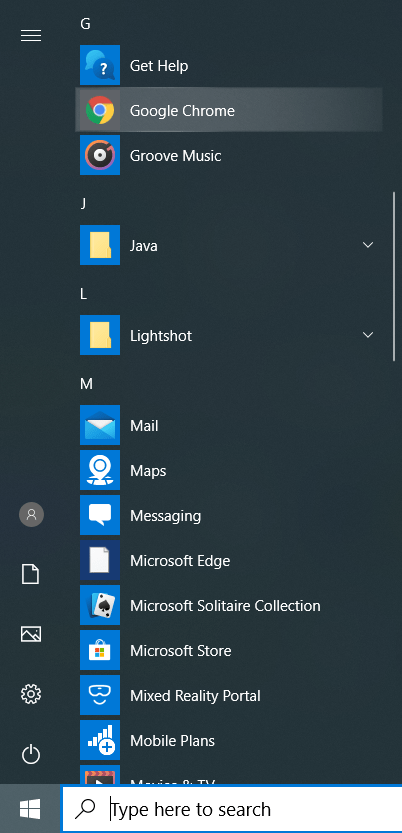The image size is (402, 833).
Task: Click the Power button icon
Action: point(31,754)
